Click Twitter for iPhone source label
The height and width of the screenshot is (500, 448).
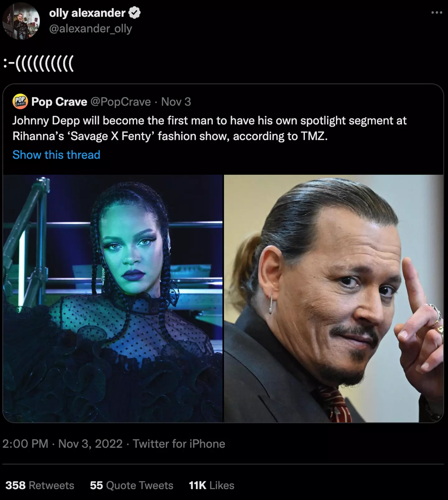tap(179, 444)
